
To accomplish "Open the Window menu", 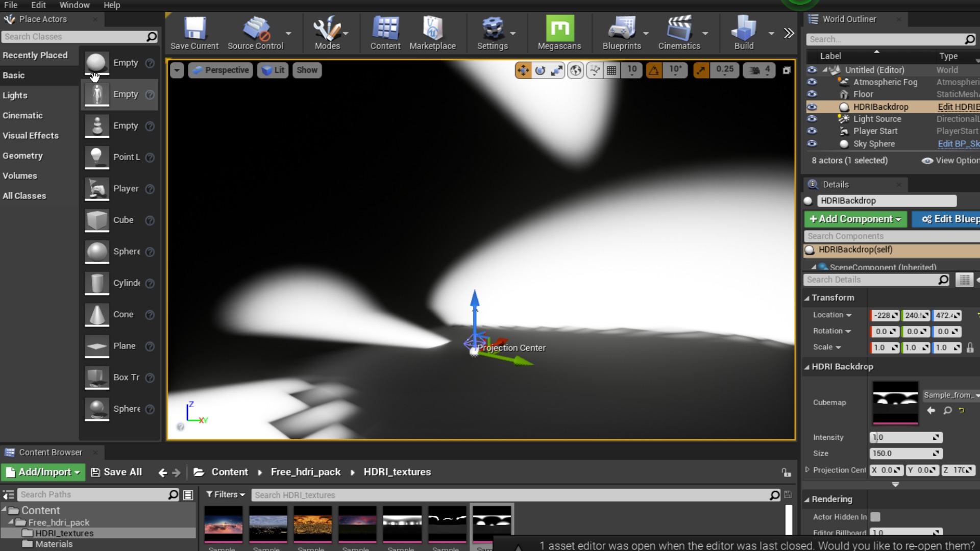I will pos(75,5).
